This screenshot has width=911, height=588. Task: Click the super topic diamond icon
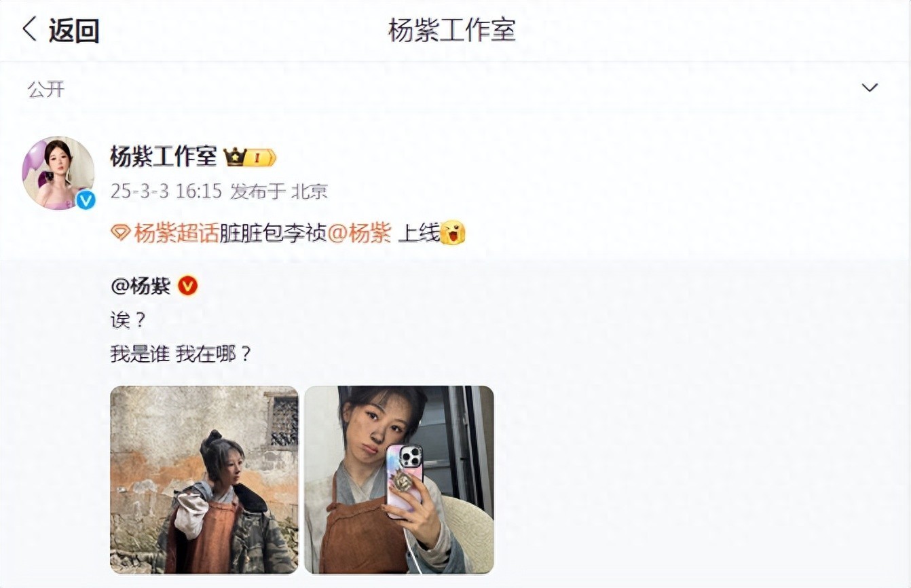[120, 234]
